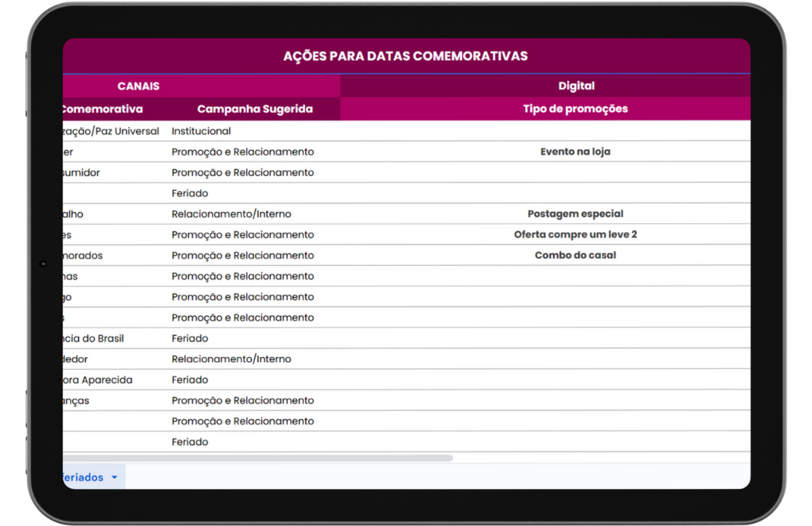Select the Feriados sheet tab
This screenshot has height=526, width=812.
point(83,478)
